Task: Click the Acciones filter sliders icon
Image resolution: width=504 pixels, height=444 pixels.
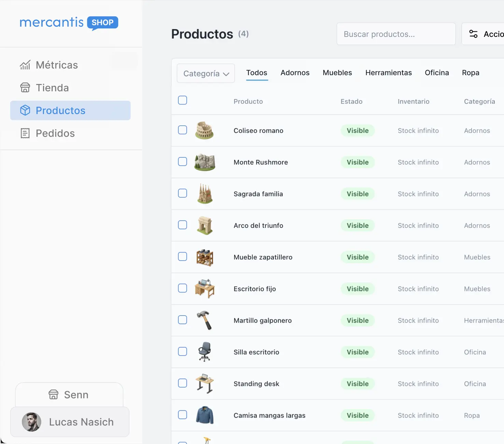Action: coord(473,34)
